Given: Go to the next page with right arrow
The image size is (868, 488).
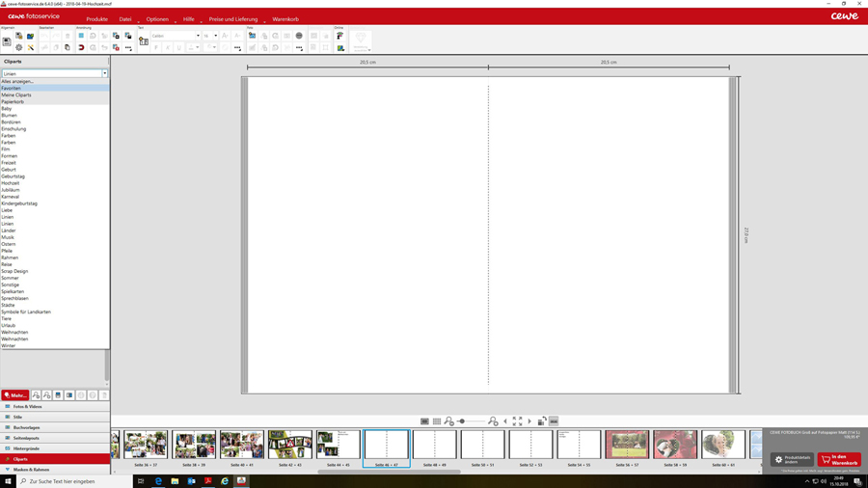Looking at the screenshot, I should (x=529, y=421).
